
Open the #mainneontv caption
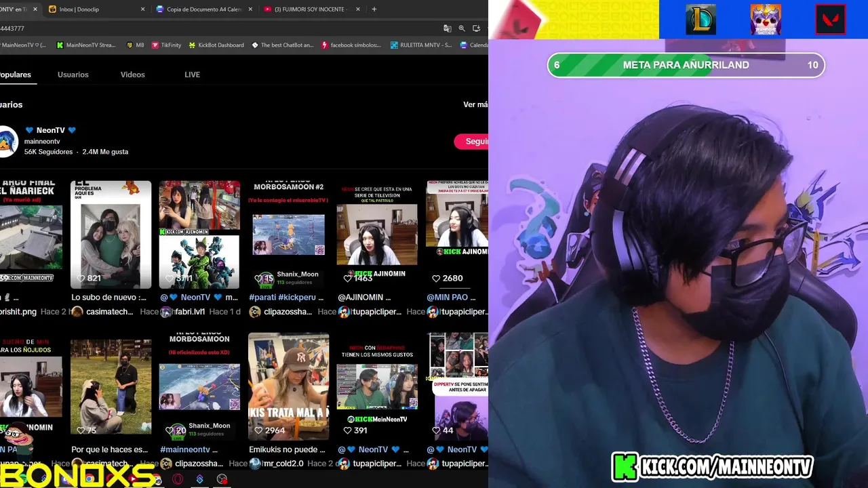189,449
